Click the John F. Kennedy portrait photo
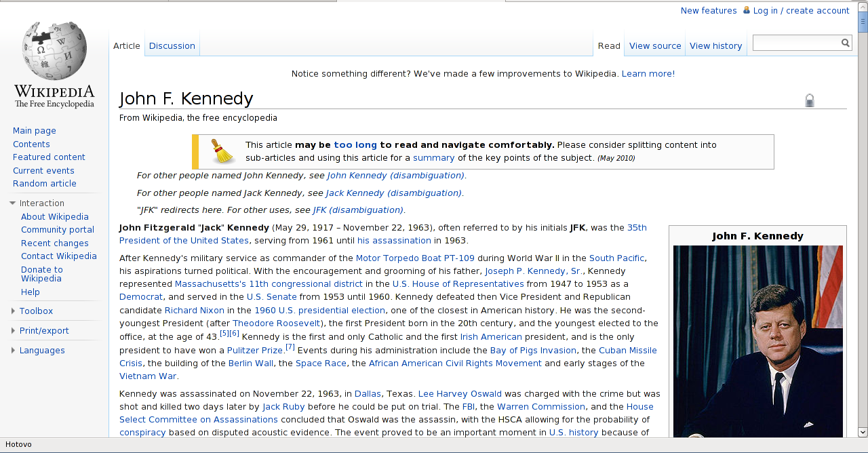The height and width of the screenshot is (453, 868). tap(758, 342)
